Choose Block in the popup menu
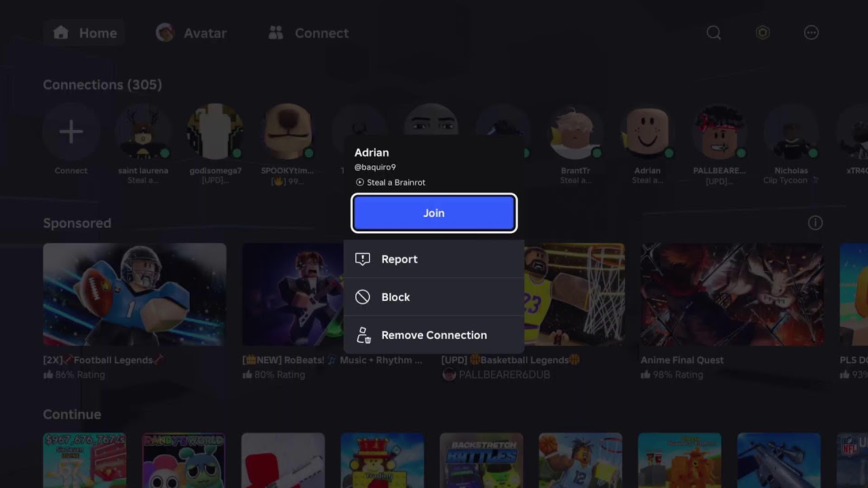The height and width of the screenshot is (488, 868). pos(434,297)
